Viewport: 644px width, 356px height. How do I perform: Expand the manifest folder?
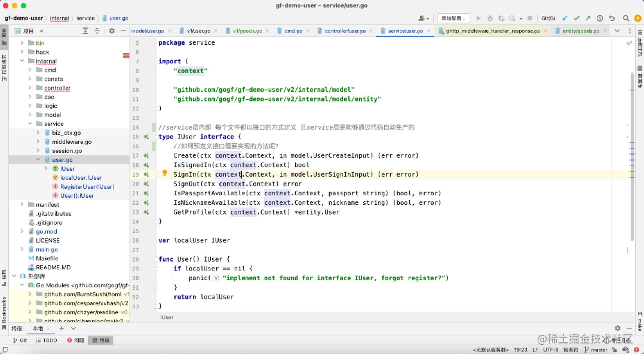pos(22,204)
